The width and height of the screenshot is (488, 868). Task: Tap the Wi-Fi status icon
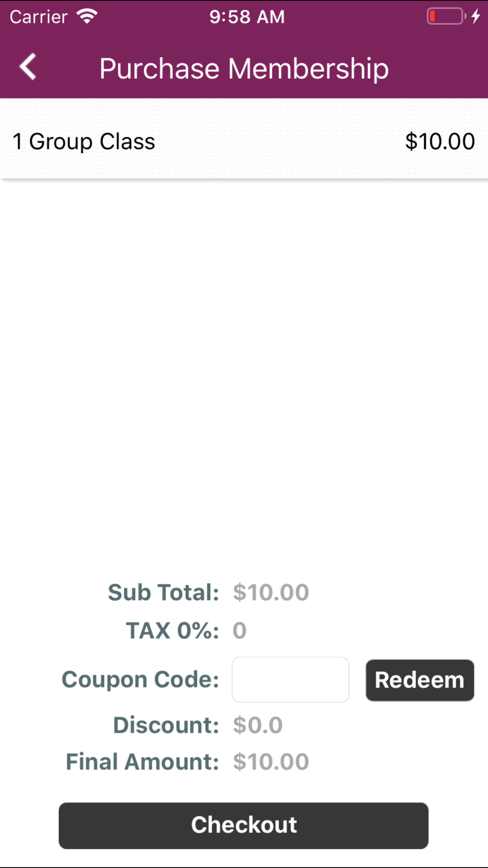pyautogui.click(x=87, y=16)
